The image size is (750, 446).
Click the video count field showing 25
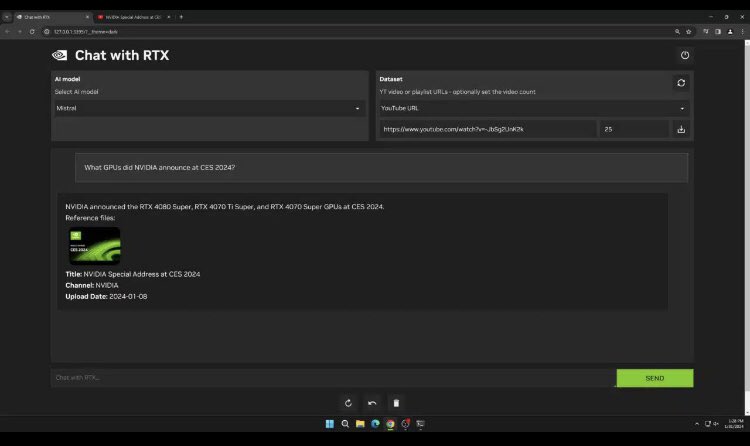(x=634, y=129)
